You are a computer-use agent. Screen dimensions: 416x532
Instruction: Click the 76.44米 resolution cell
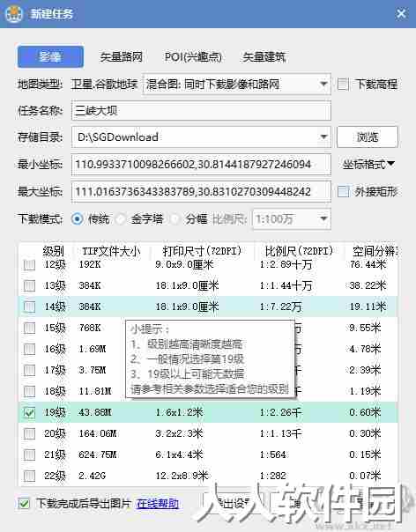[x=368, y=264]
